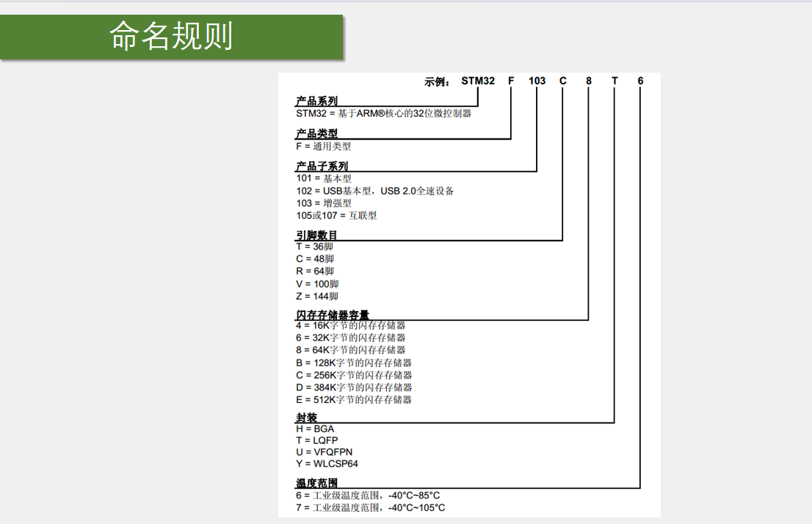Select the 示例 label
The width and height of the screenshot is (812, 524).
tap(437, 81)
